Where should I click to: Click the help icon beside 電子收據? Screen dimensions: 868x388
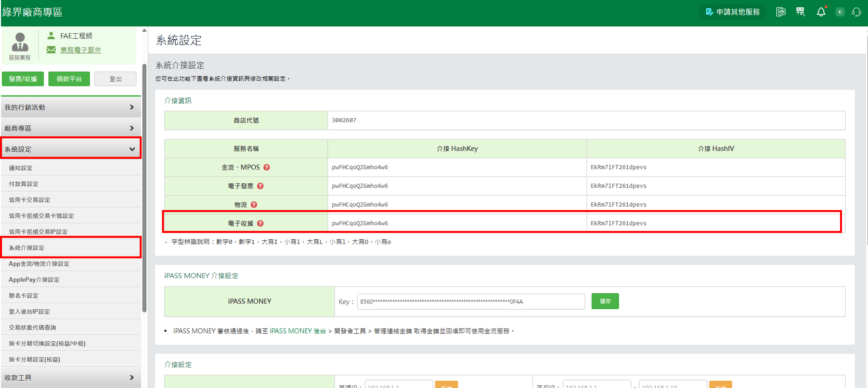point(260,223)
